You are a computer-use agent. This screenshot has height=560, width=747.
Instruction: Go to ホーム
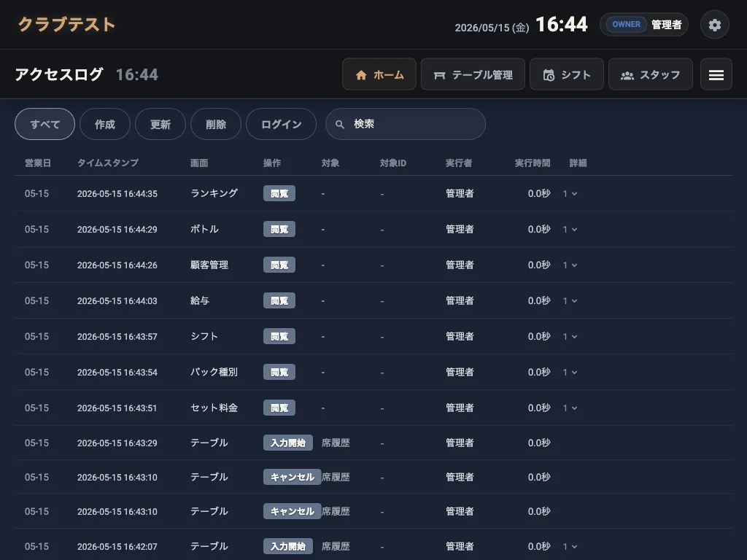tap(379, 74)
